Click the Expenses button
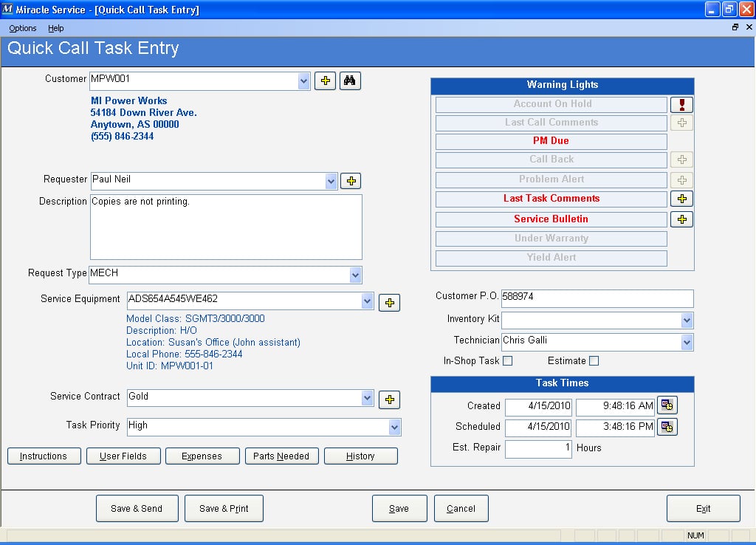 point(202,456)
